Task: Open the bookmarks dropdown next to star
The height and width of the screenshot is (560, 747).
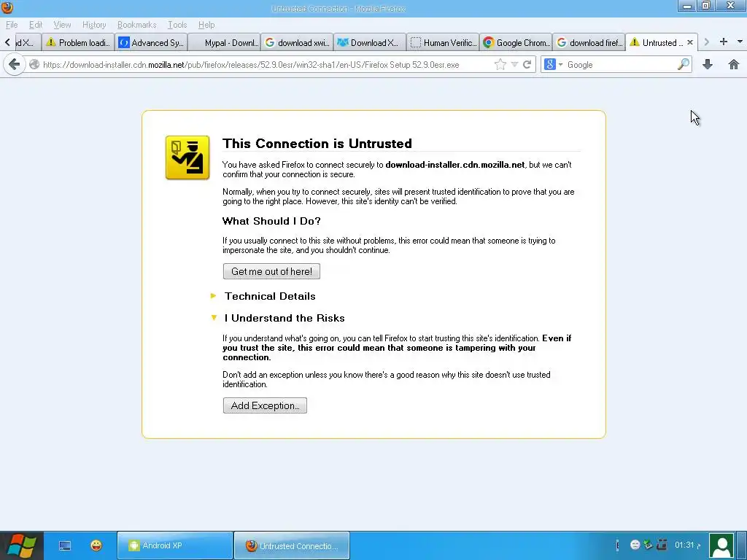Action: coord(514,65)
